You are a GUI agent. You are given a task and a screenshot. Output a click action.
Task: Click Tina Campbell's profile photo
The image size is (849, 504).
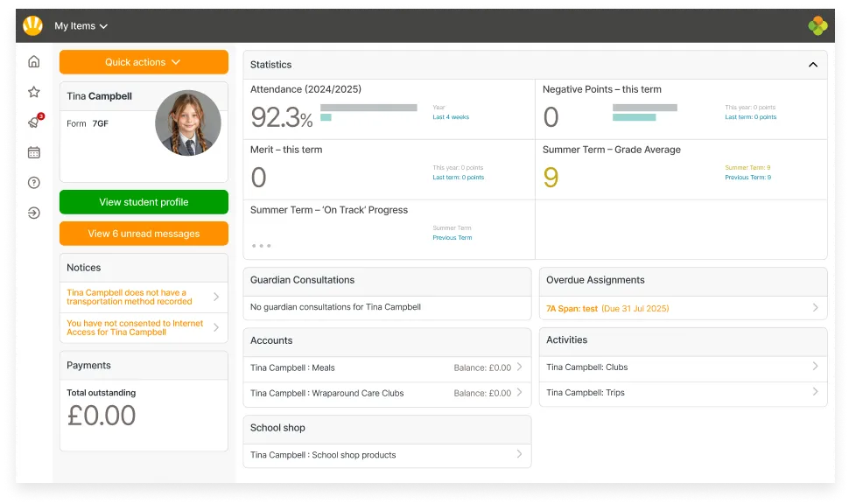click(188, 123)
